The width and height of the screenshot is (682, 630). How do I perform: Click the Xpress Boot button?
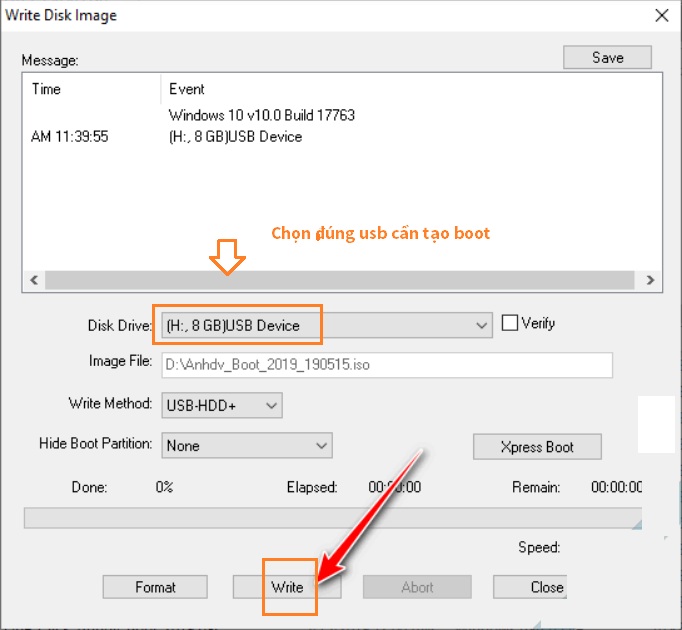pyautogui.click(x=537, y=447)
